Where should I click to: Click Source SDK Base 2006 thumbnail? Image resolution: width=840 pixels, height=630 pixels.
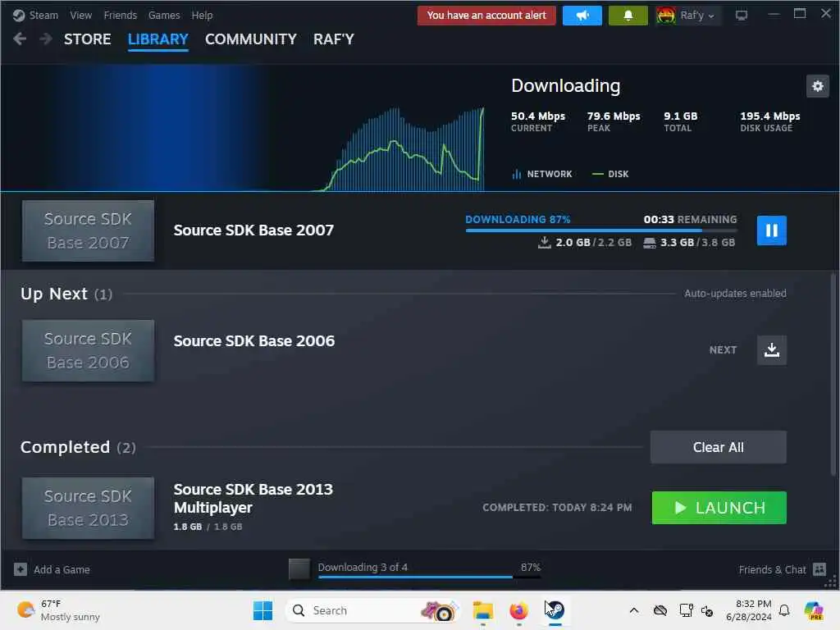(x=88, y=351)
